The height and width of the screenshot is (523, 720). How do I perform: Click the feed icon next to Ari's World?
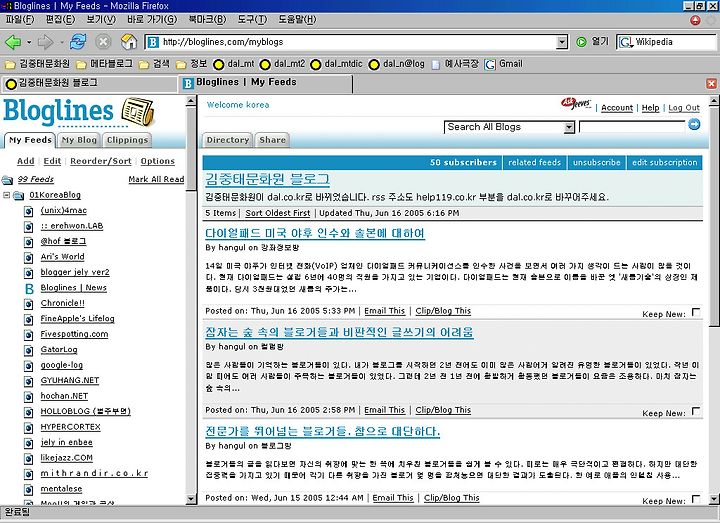[x=28, y=258]
